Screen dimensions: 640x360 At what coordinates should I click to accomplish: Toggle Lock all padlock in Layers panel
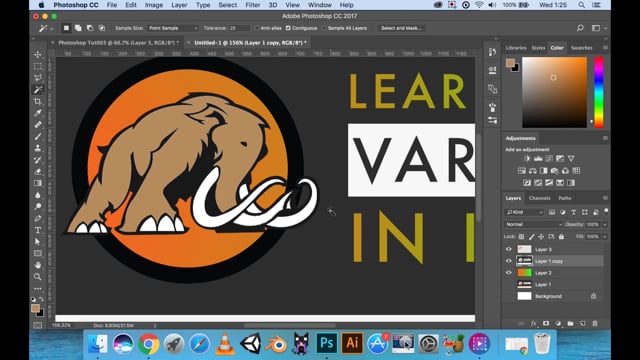tap(561, 236)
